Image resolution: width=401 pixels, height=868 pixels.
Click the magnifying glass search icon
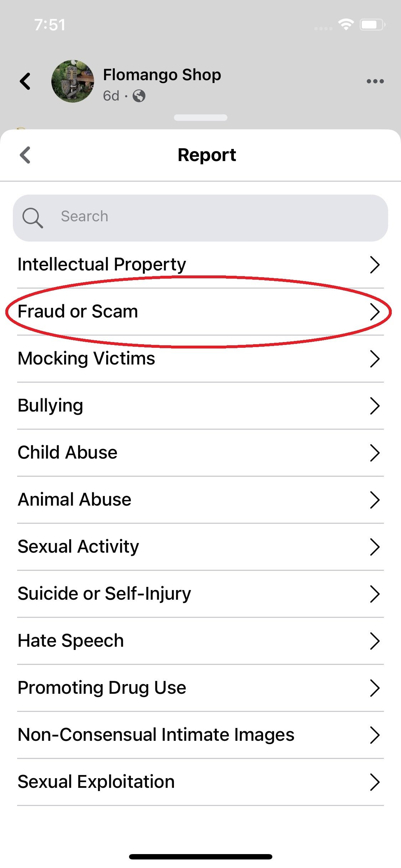[33, 216]
